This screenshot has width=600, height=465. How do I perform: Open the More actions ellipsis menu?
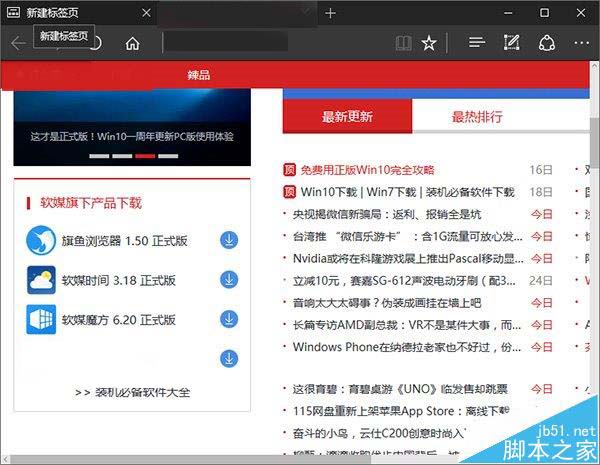[581, 43]
